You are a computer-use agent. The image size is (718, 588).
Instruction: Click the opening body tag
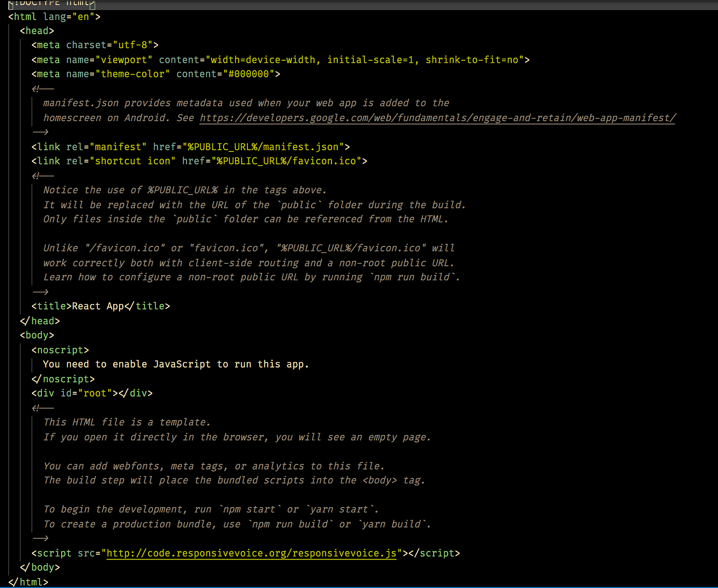tap(36, 335)
